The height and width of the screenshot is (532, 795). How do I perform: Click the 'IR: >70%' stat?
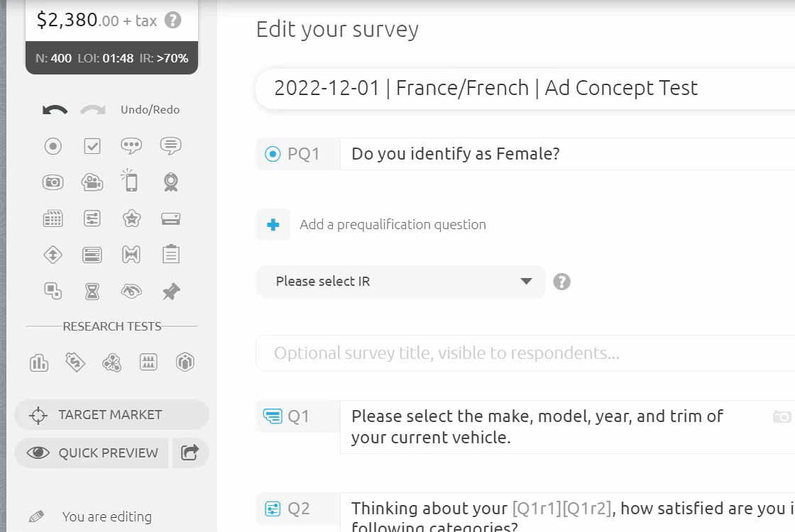(x=164, y=58)
